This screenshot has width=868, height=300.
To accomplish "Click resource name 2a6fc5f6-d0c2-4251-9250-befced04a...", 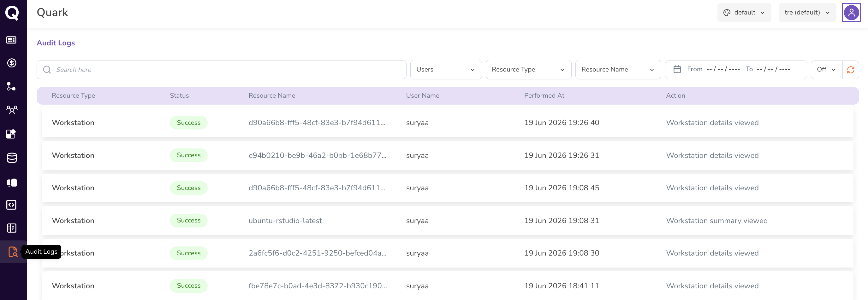I will (x=318, y=253).
